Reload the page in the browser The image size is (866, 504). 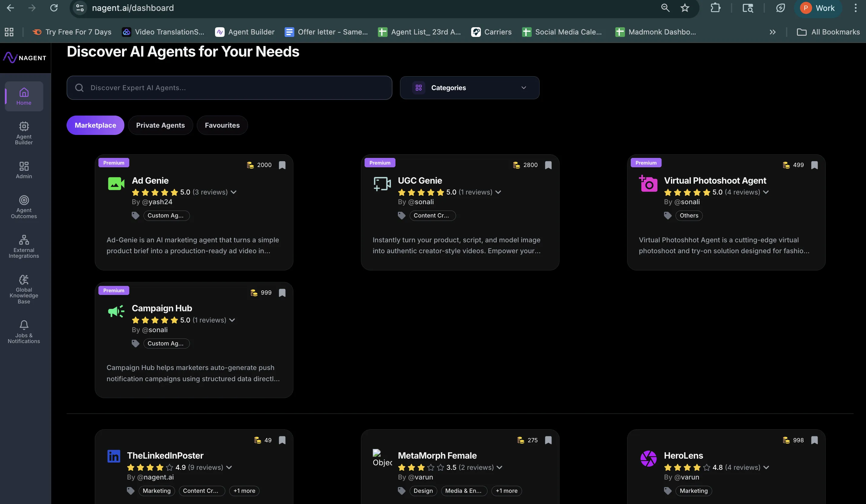pyautogui.click(x=54, y=8)
